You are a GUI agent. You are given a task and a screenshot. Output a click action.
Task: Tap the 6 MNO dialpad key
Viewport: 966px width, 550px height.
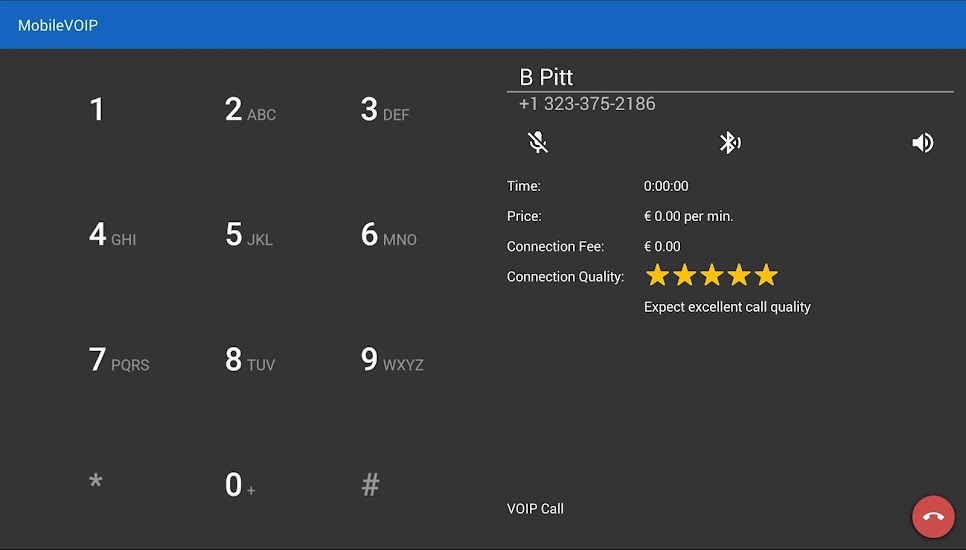click(388, 235)
